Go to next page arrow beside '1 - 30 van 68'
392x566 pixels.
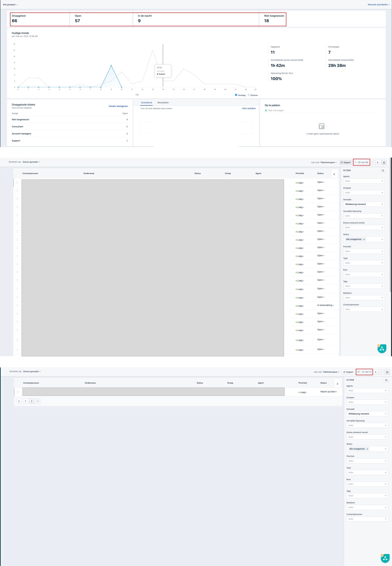click(378, 162)
